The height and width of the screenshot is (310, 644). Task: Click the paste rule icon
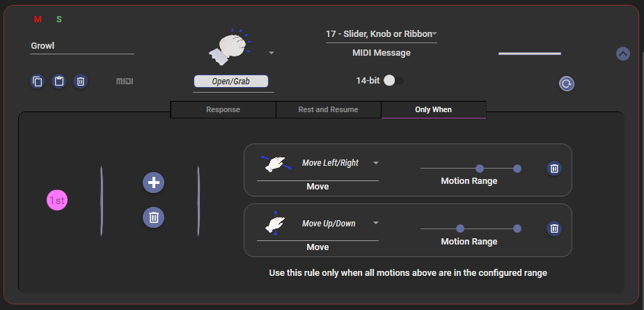[59, 82]
